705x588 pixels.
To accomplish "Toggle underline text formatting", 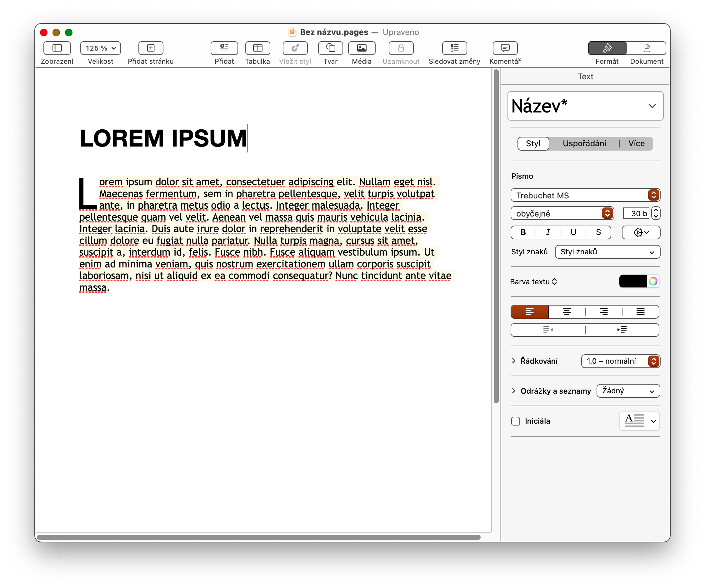I will click(x=573, y=232).
